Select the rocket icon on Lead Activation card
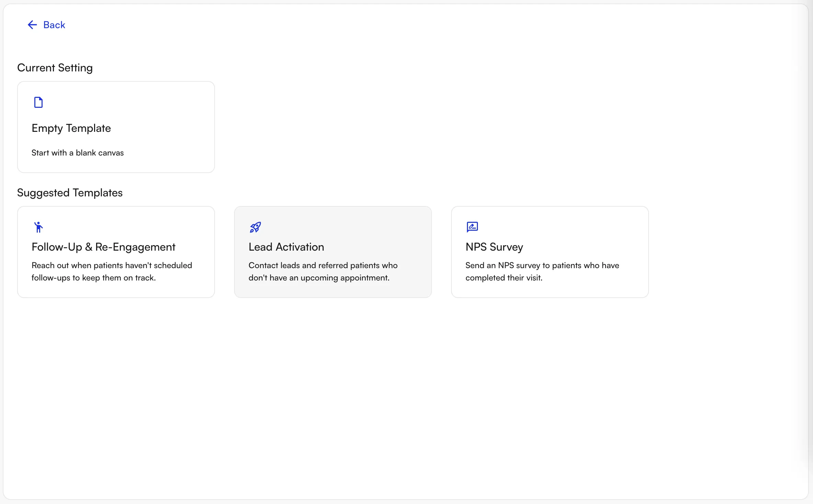The width and height of the screenshot is (813, 504). (255, 227)
